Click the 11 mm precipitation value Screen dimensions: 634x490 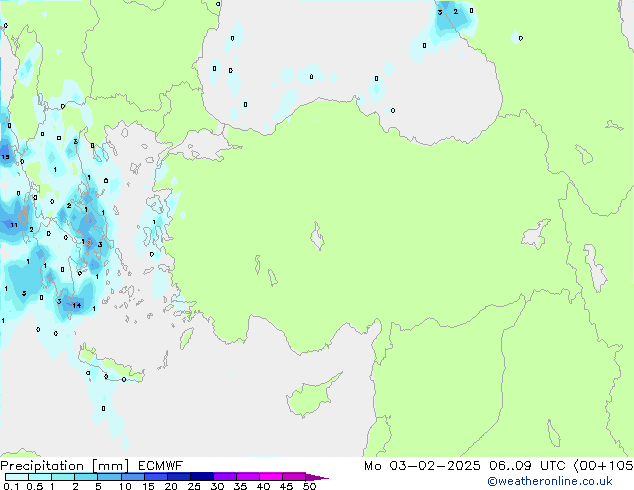click(14, 225)
